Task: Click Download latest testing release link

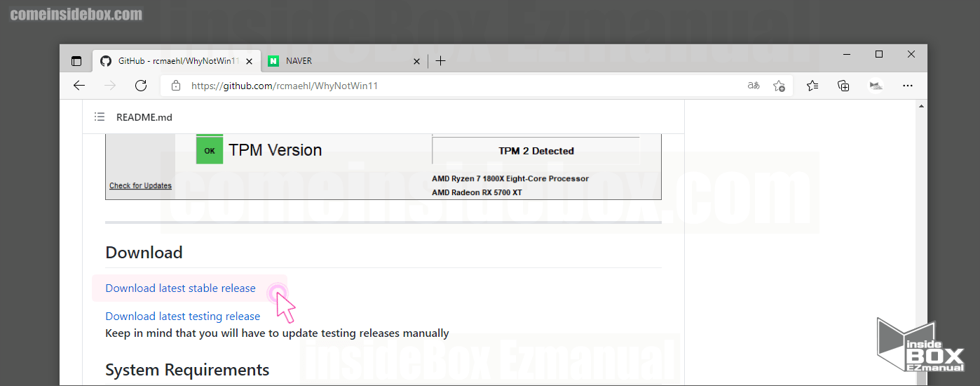Action: tap(182, 317)
